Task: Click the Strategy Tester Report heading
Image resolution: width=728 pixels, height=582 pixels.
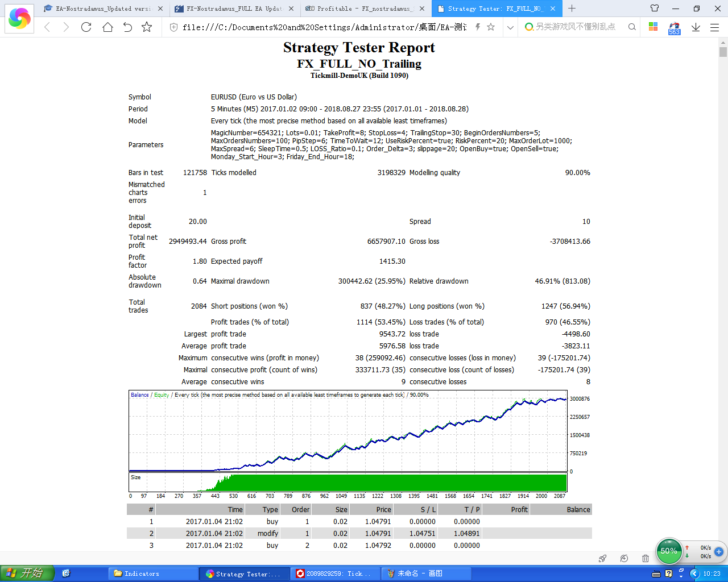Action: click(x=359, y=48)
